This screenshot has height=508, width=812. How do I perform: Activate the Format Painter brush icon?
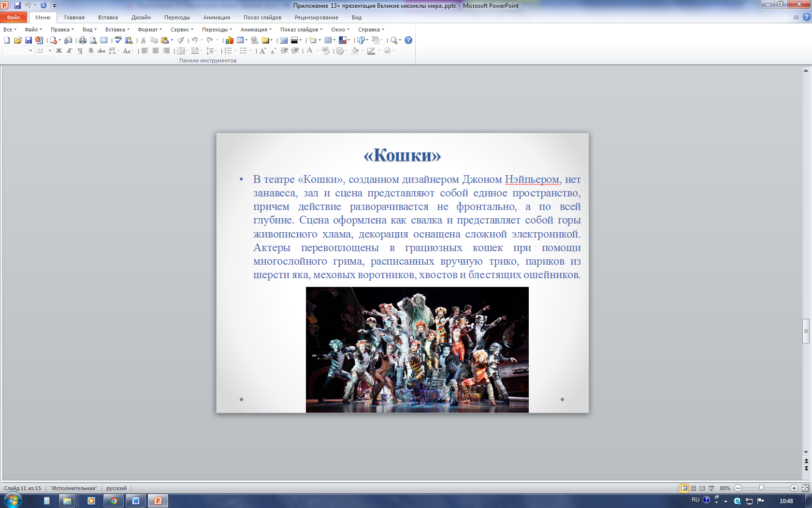coord(180,40)
